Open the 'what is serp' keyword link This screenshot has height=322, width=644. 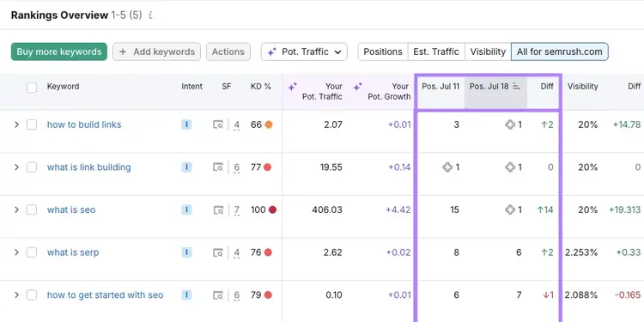73,252
